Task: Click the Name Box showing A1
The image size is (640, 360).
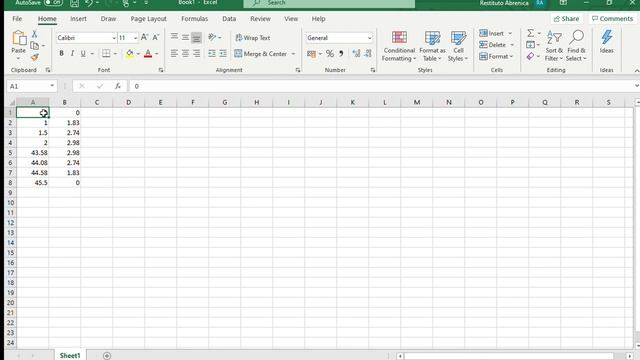Action: 31,86
